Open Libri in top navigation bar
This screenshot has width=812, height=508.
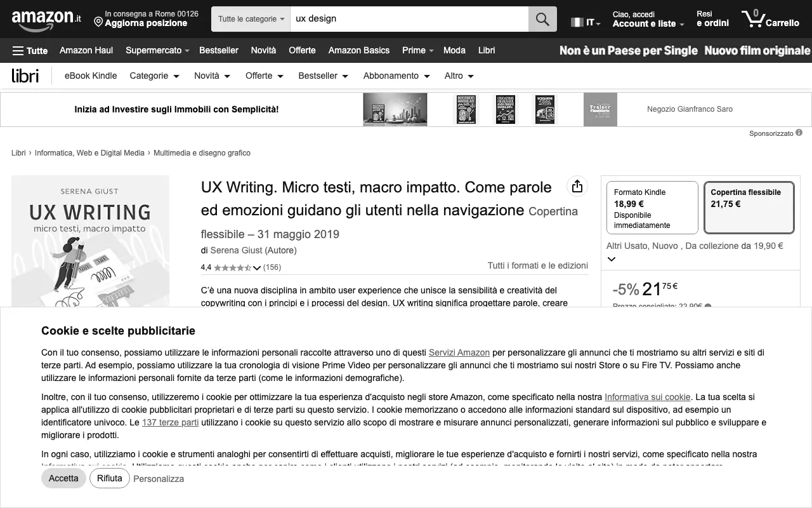[x=487, y=50]
